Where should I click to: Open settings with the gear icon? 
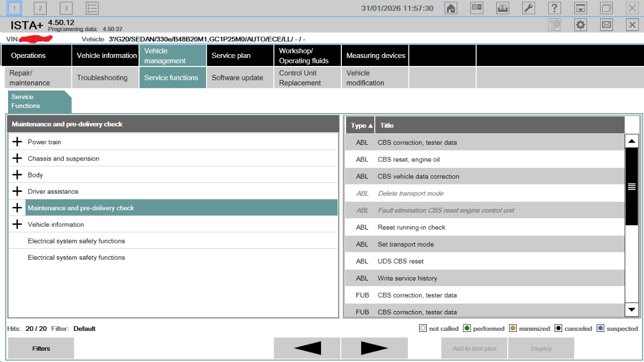[x=580, y=25]
